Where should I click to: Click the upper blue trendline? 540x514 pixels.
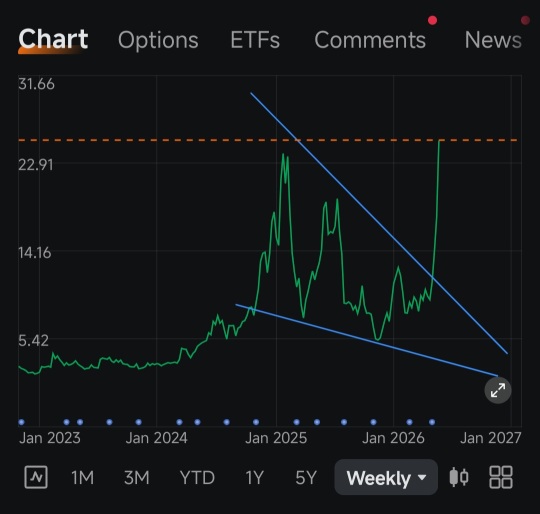379,223
